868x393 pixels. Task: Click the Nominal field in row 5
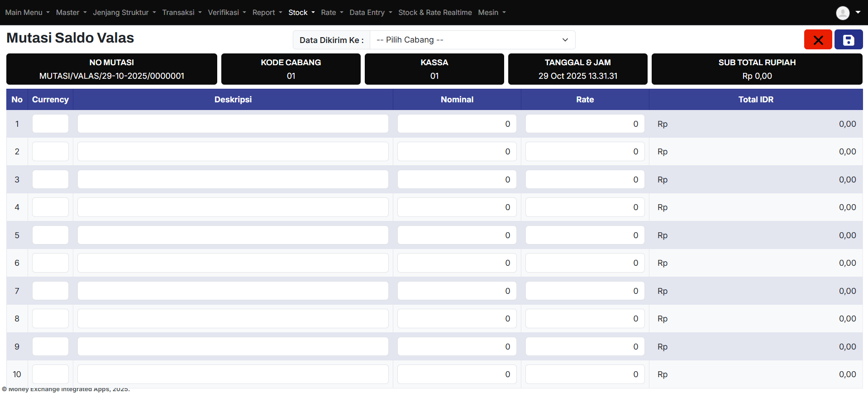click(x=457, y=235)
